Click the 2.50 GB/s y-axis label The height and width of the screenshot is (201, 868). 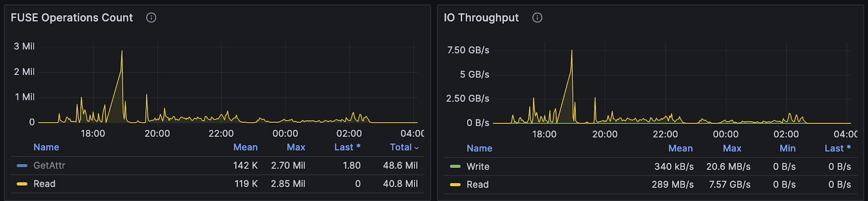(x=468, y=98)
